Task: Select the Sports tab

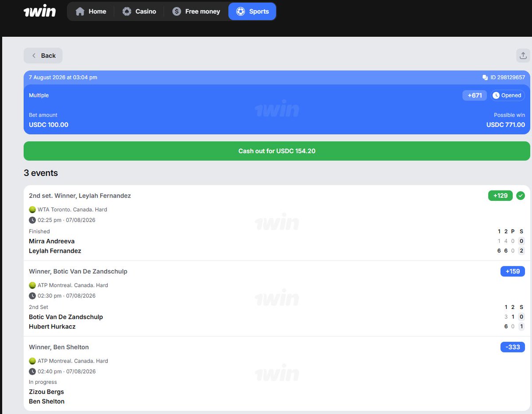Action: click(x=252, y=12)
